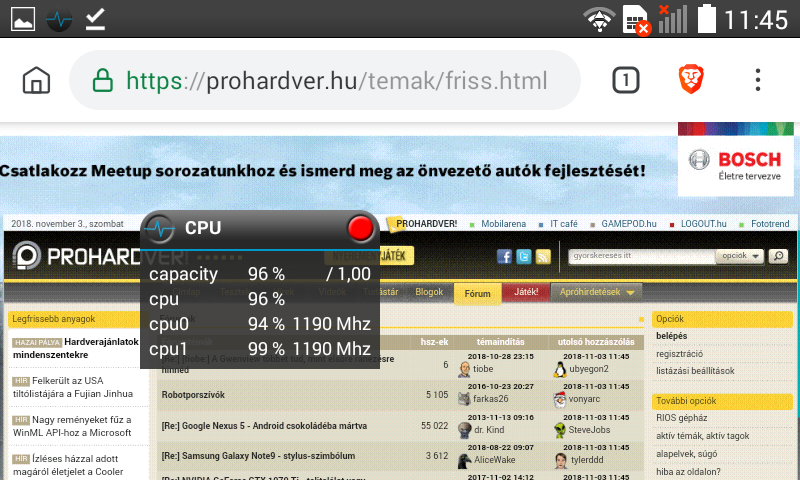Tap the SIM card error icon
The width and height of the screenshot is (800, 480).
636,20
